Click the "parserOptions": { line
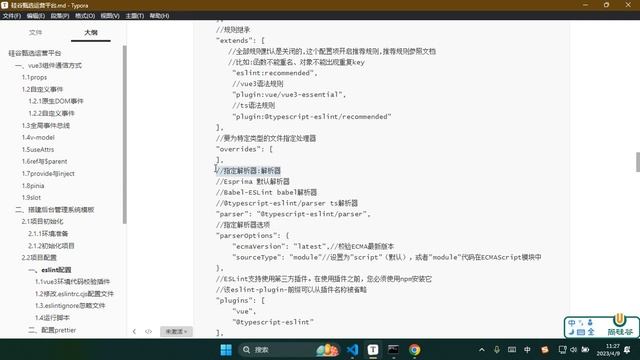Screen dimensions: 640x360 coord(253,236)
